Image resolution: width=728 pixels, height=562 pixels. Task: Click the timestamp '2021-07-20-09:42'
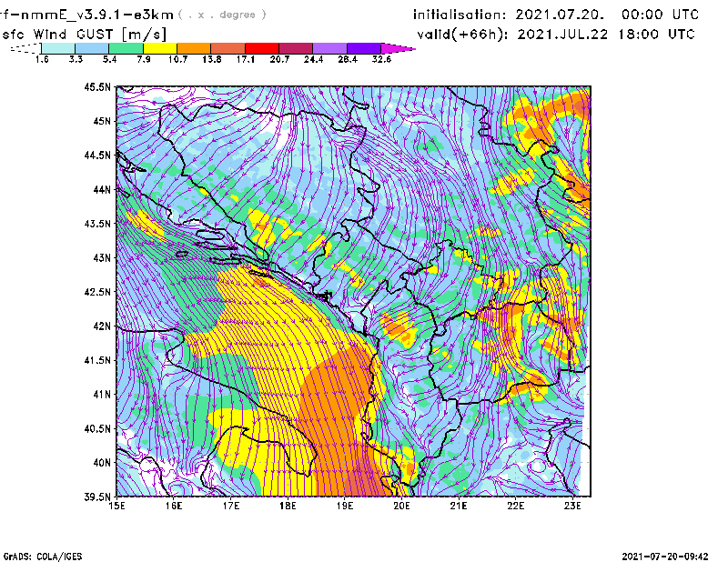coord(665,556)
